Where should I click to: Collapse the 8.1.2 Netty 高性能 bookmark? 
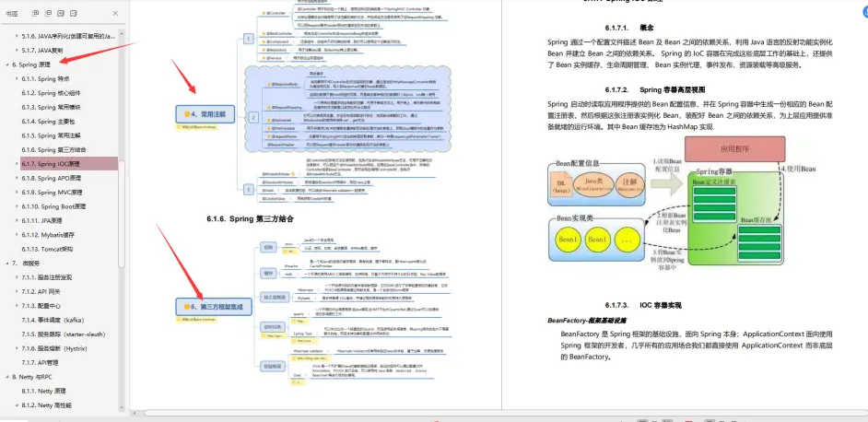(x=17, y=405)
